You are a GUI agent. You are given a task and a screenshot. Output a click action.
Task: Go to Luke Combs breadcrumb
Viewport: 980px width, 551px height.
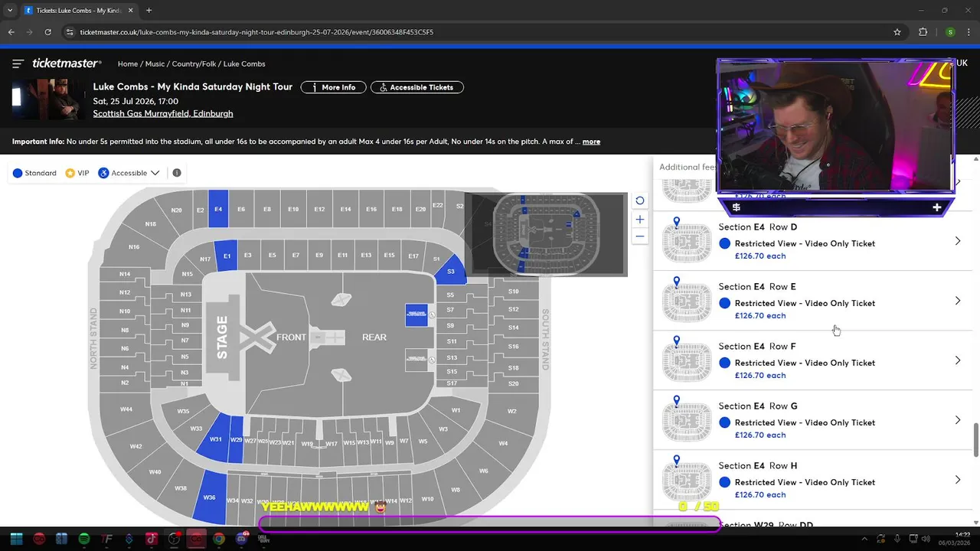[244, 64]
